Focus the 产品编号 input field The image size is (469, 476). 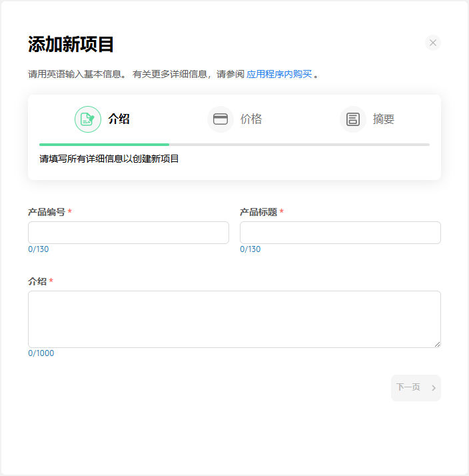pyautogui.click(x=129, y=233)
